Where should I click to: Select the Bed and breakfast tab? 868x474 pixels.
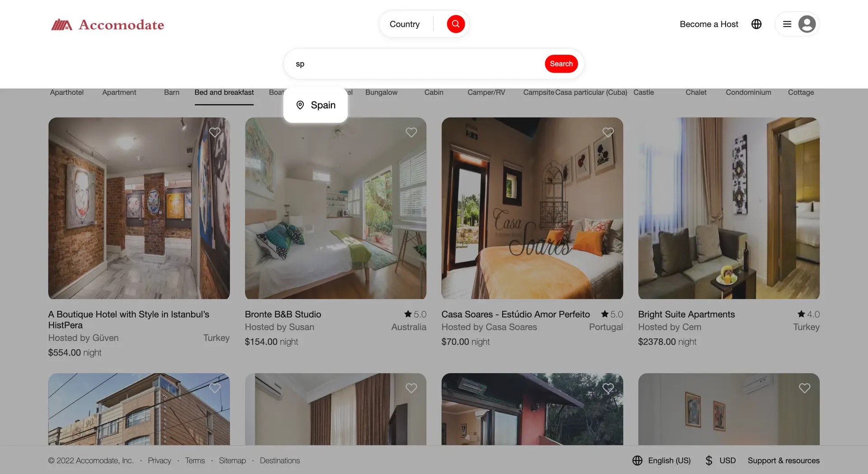point(224,92)
